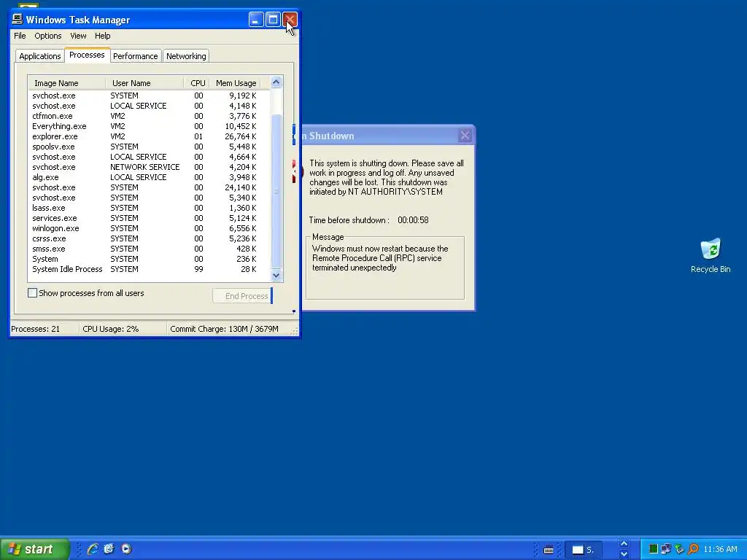
Task: Select the services.exe process row
Action: pos(149,218)
